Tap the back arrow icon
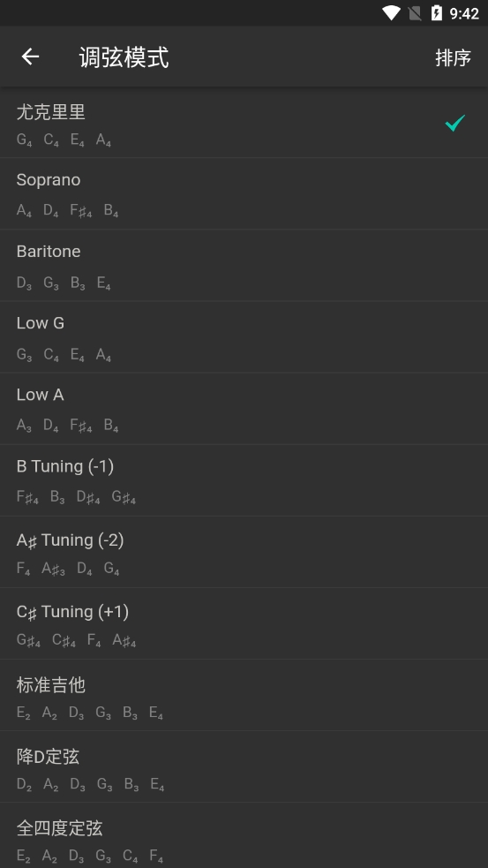This screenshot has width=488, height=868. tap(30, 57)
